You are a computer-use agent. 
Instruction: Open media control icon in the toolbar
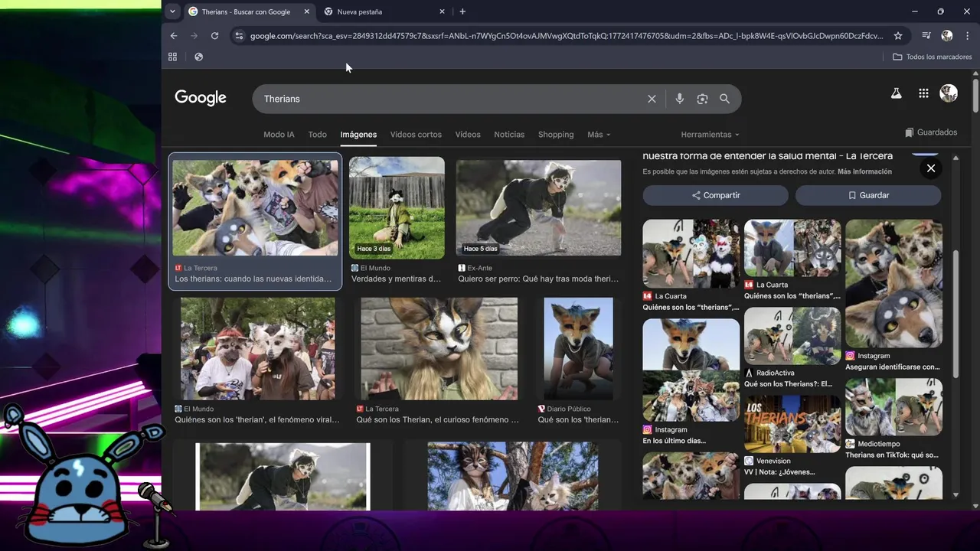click(x=926, y=36)
